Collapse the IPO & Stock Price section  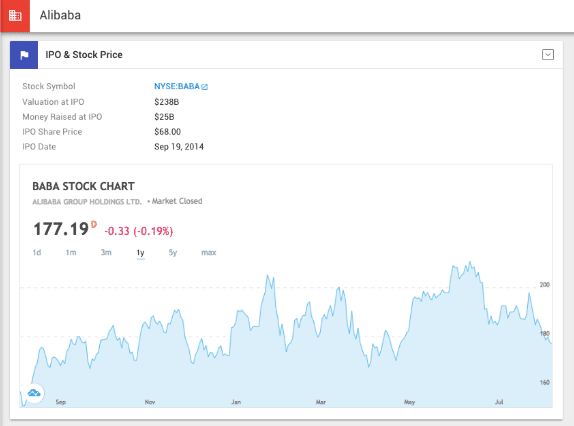[x=548, y=55]
